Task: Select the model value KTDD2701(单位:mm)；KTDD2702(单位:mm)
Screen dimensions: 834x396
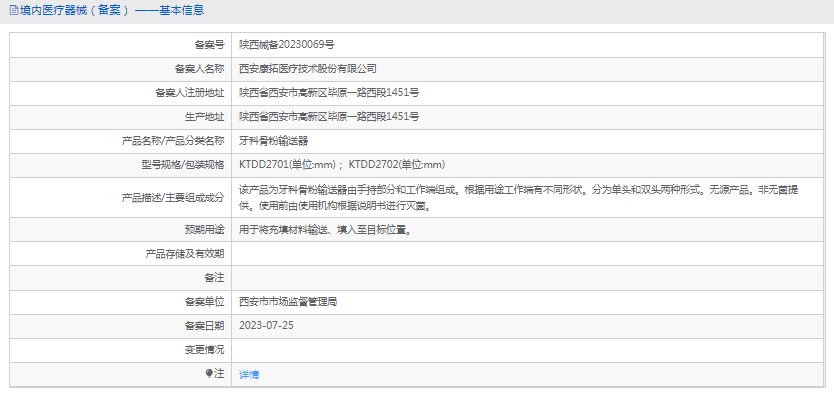Action: [342, 165]
